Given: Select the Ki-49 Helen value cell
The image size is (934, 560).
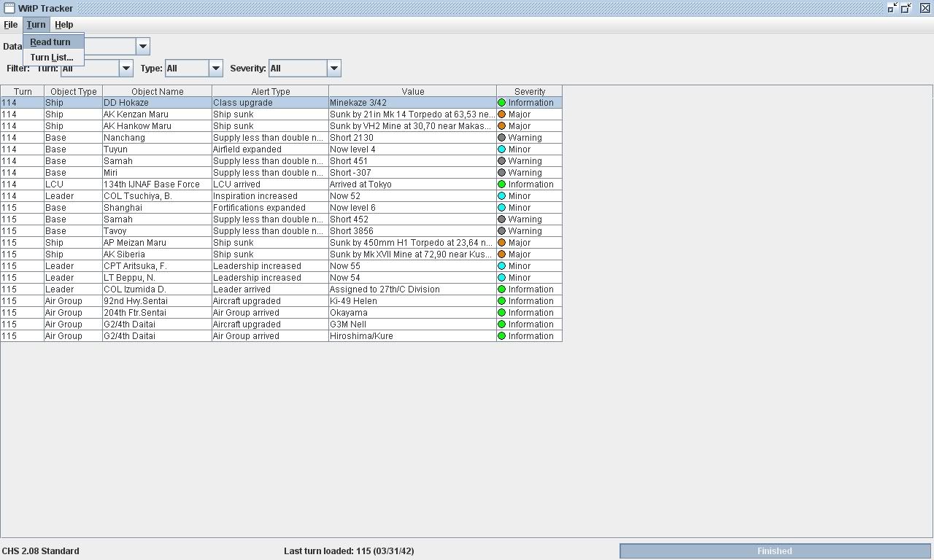Looking at the screenshot, I should [412, 301].
